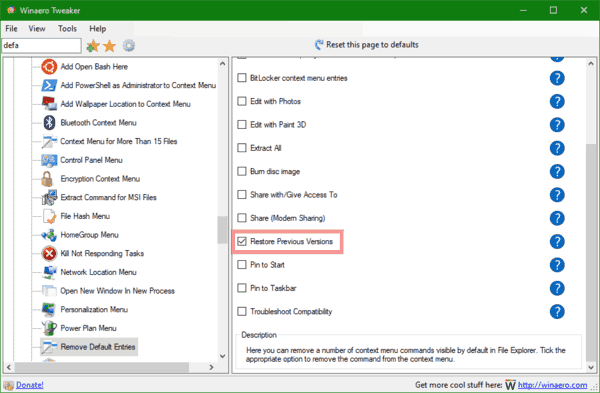Select the Add Open Bash Here Ubuntu icon
The image size is (600, 393).
tap(49, 67)
